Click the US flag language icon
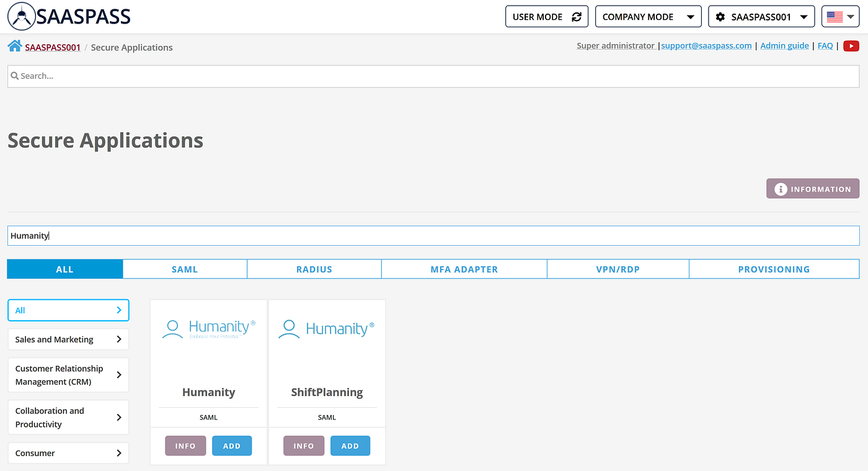 [x=835, y=17]
